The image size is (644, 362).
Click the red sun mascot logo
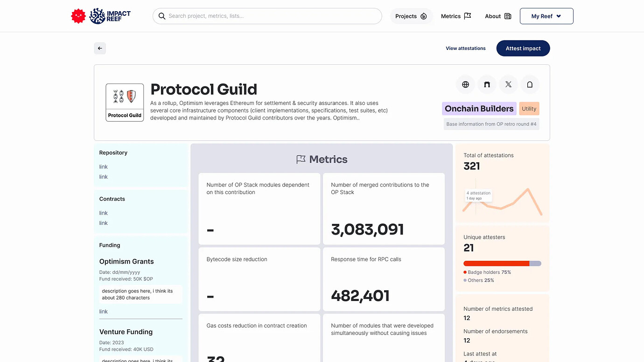click(78, 16)
